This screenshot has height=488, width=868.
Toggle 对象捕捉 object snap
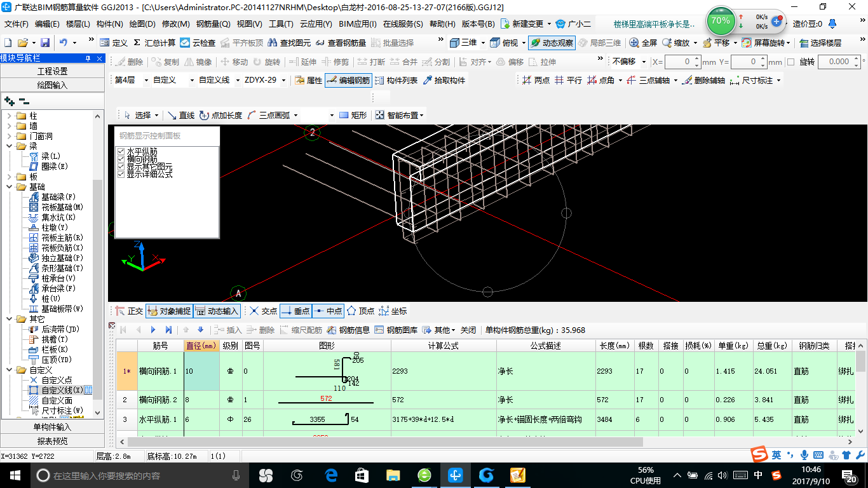click(169, 311)
